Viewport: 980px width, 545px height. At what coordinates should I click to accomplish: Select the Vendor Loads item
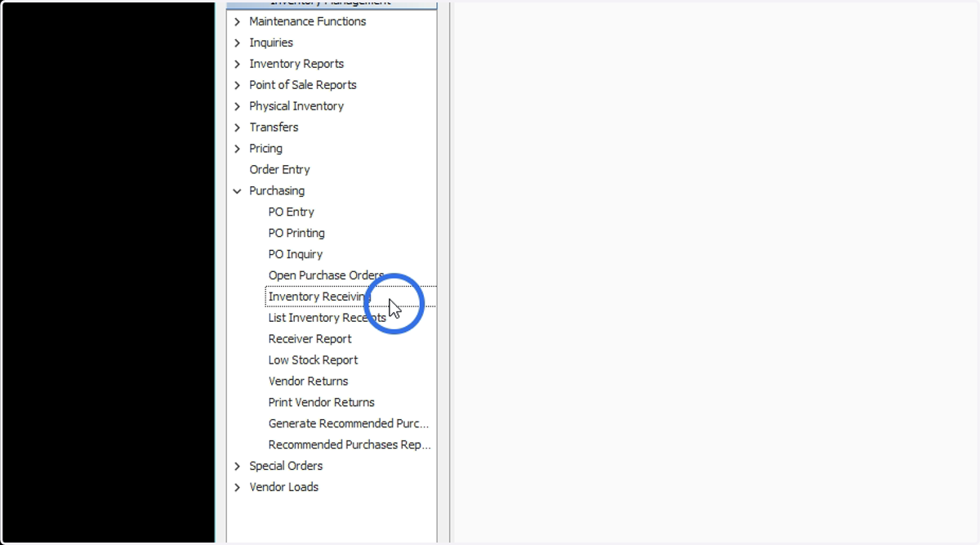[x=283, y=487]
